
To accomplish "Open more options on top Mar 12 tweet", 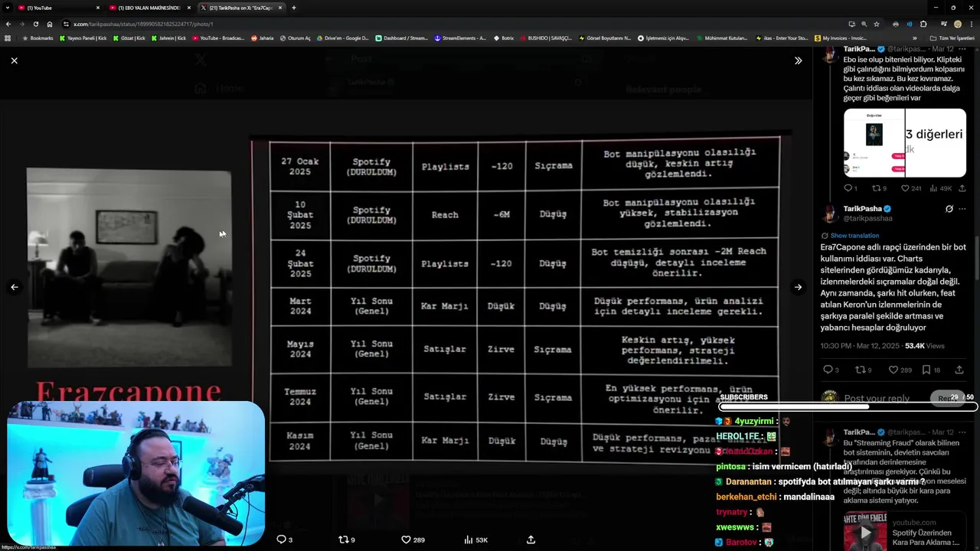I will pyautogui.click(x=962, y=49).
